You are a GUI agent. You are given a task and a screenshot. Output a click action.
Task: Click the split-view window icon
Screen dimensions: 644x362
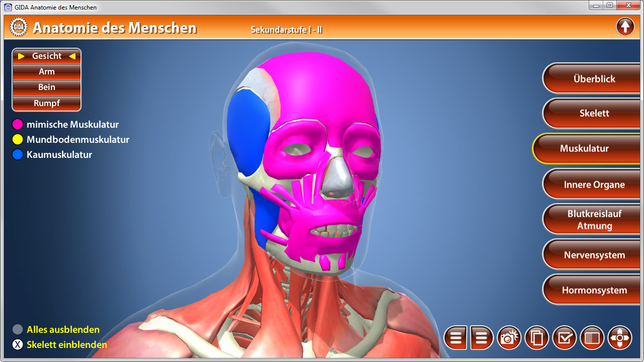[x=592, y=338]
